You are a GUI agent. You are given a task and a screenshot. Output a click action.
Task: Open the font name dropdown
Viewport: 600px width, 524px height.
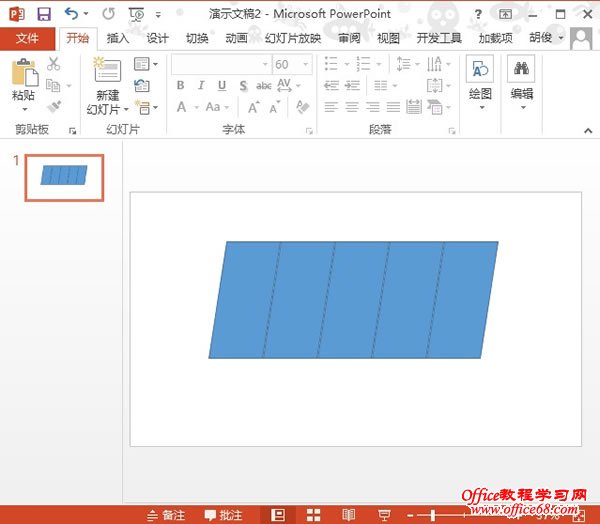click(263, 64)
